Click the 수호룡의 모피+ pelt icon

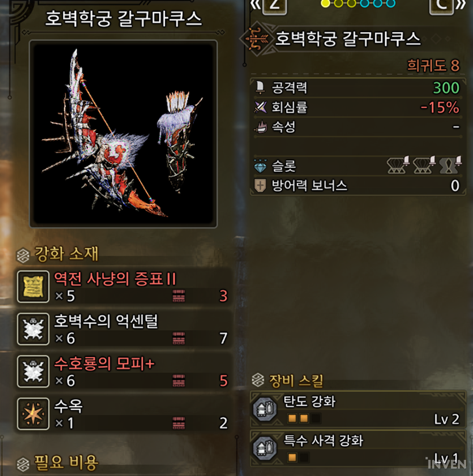(x=33, y=371)
